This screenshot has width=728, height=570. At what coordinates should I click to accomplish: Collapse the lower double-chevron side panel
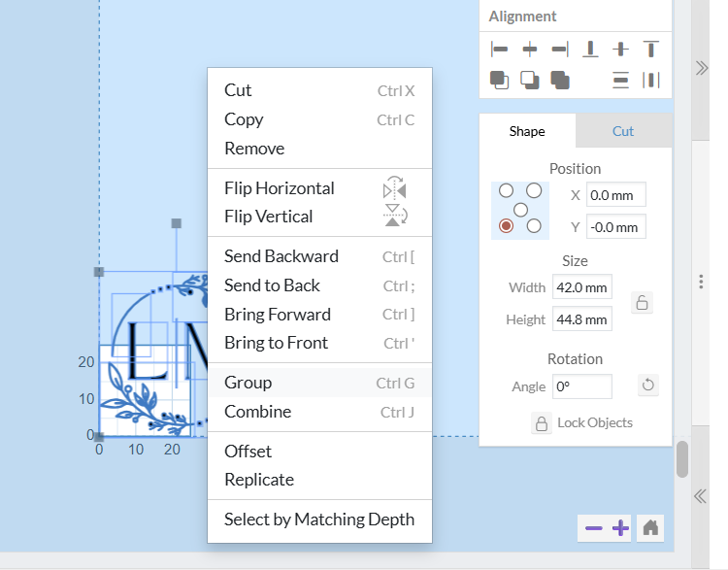700,496
